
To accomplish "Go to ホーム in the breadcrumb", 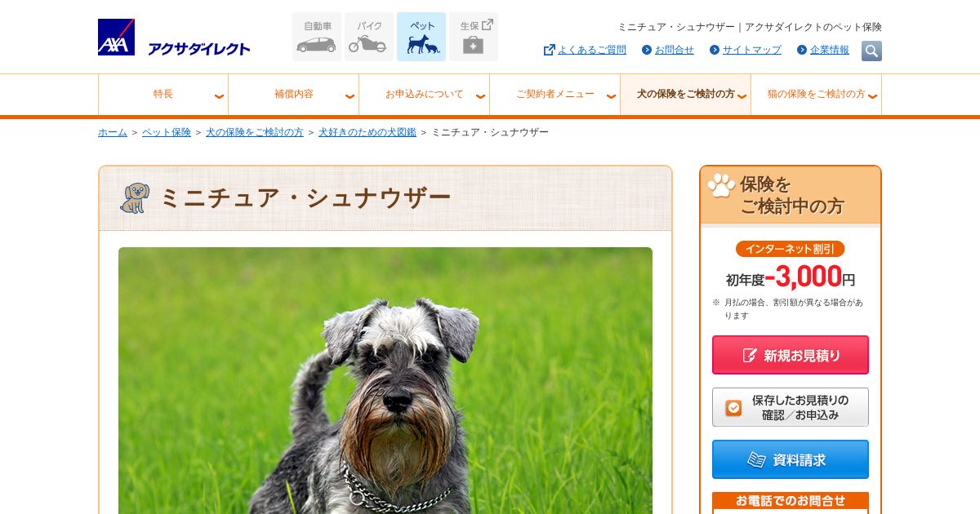I will coord(113,132).
